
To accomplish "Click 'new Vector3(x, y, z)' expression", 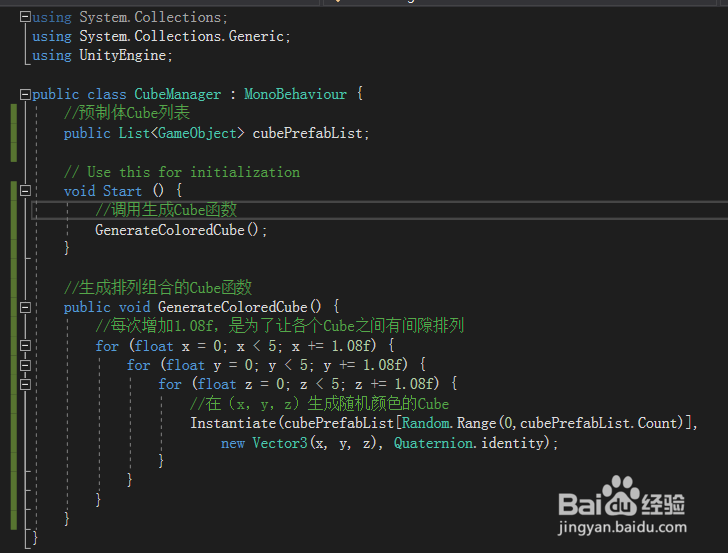I will point(301,443).
